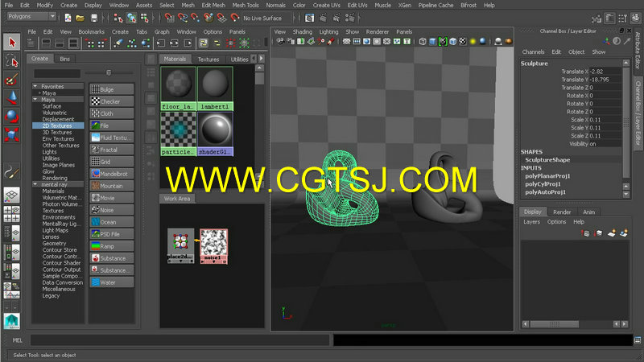Image resolution: width=644 pixels, height=362 pixels.
Task: Collapse the Favorites tree section
Action: point(35,86)
